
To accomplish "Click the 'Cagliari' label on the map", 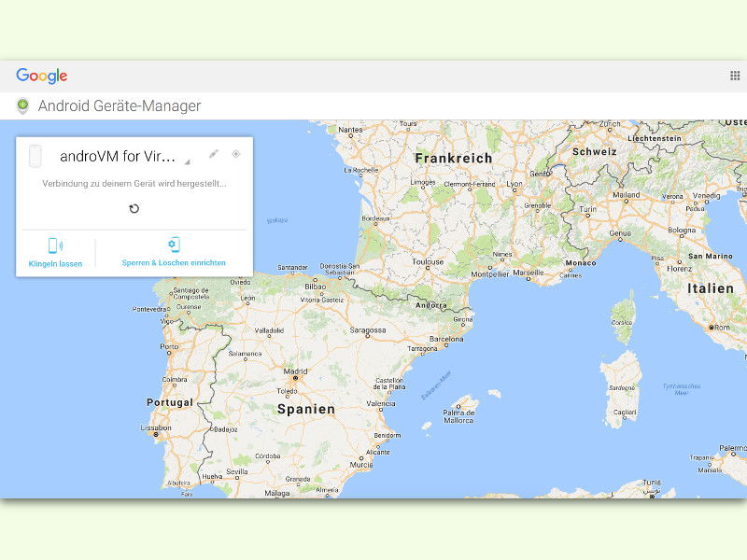I will [x=625, y=413].
